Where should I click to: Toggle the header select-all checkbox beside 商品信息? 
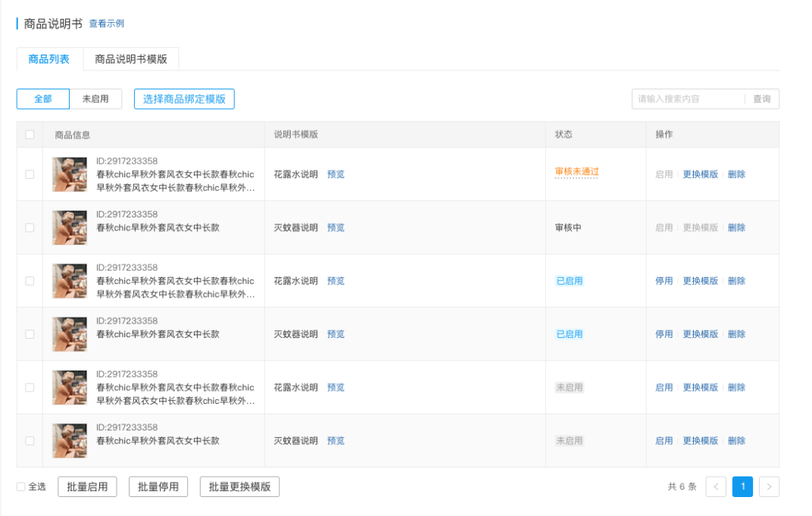click(30, 135)
